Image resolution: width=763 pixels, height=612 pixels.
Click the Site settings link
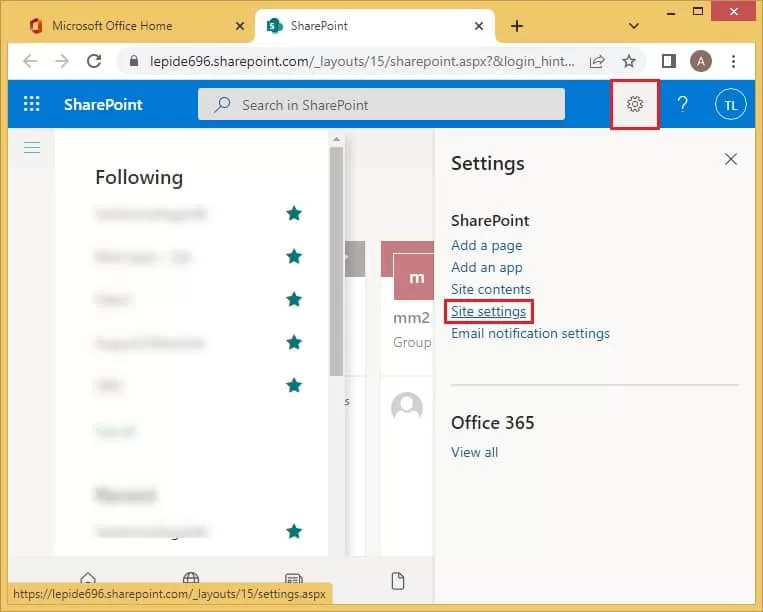pyautogui.click(x=488, y=311)
